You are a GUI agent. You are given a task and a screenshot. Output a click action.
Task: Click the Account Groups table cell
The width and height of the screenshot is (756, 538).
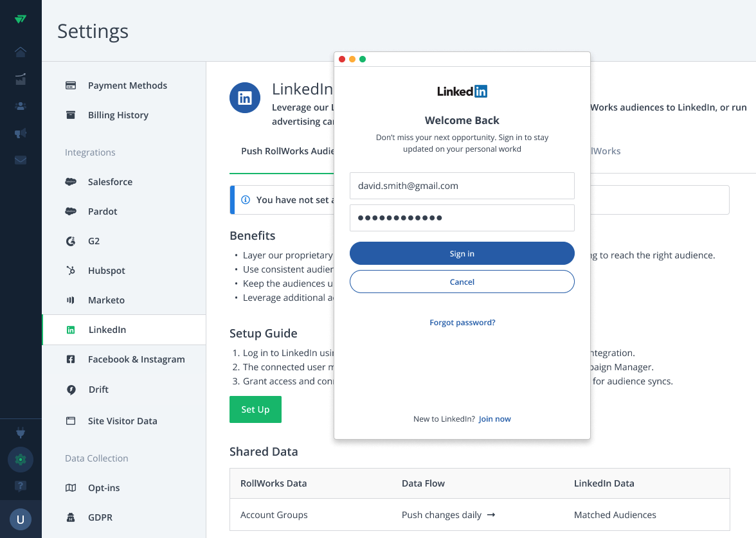tap(274, 515)
